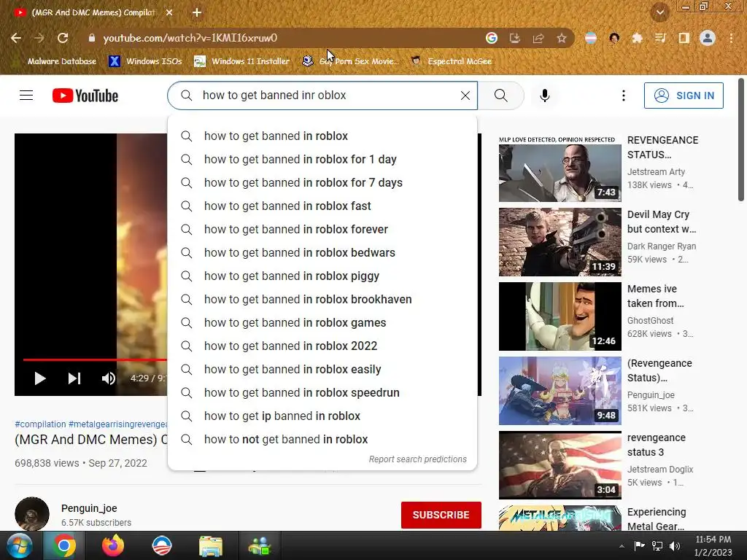The image size is (747, 560).
Task: Click the browser back arrow
Action: (x=16, y=38)
